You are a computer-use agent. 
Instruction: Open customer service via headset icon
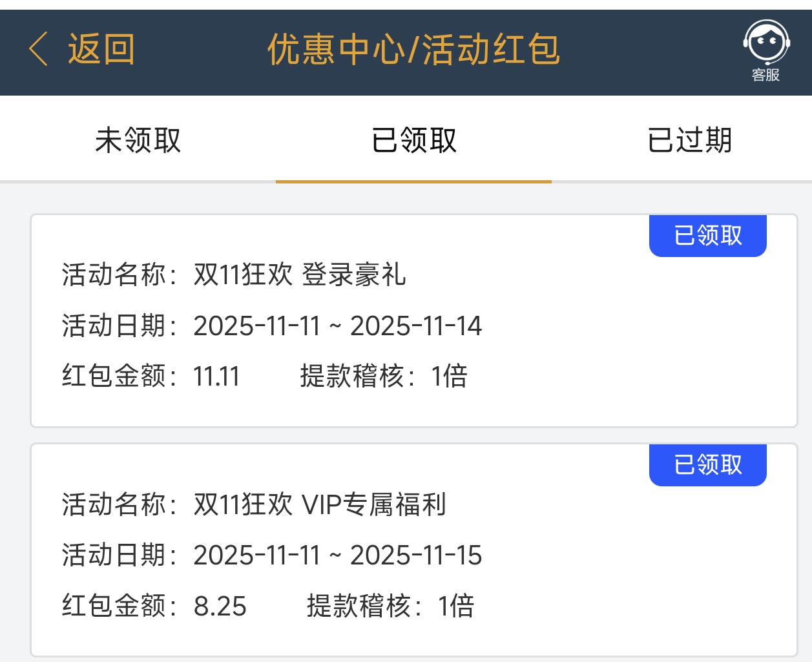(766, 43)
